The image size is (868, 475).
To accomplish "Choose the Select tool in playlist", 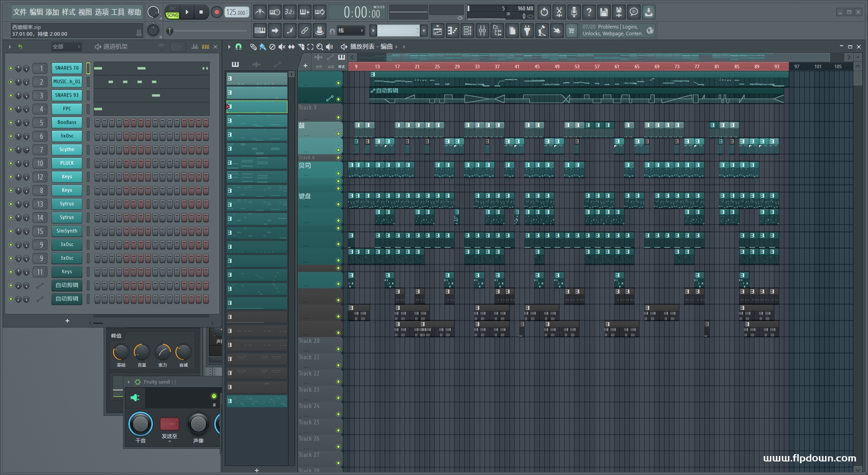I will (310, 47).
